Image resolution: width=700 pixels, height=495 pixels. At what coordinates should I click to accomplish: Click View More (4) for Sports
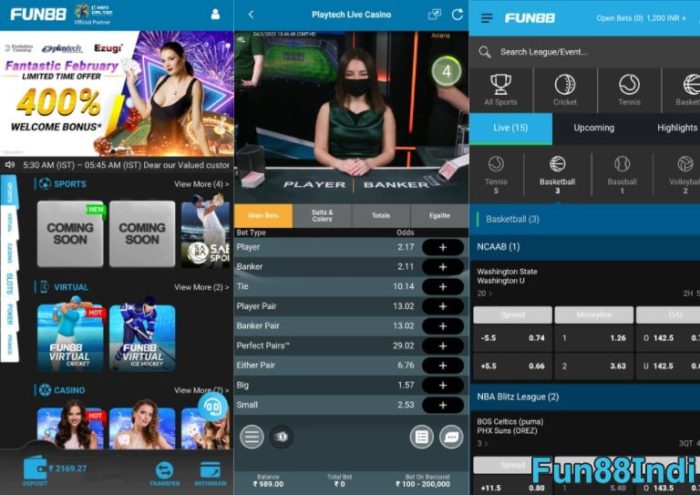point(201,184)
